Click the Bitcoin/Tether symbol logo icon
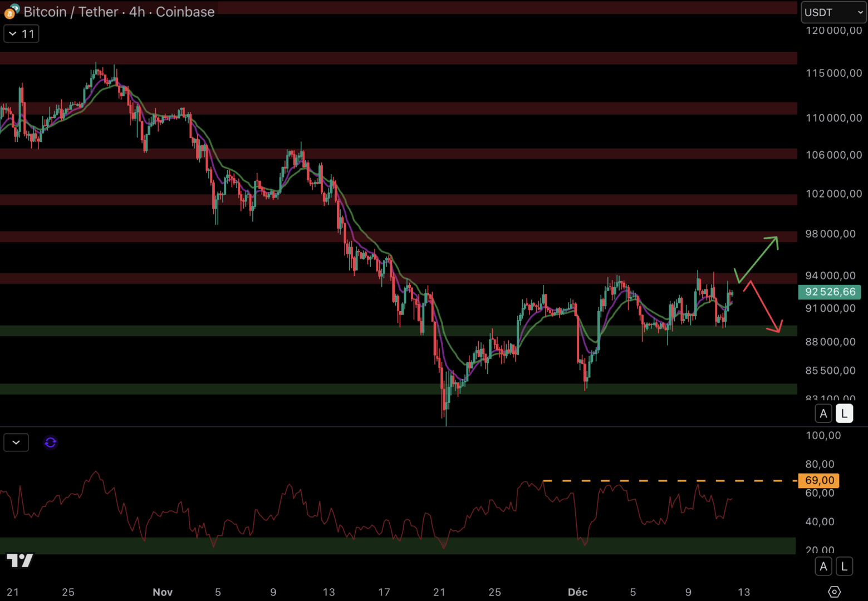The height and width of the screenshot is (601, 868). [x=11, y=12]
